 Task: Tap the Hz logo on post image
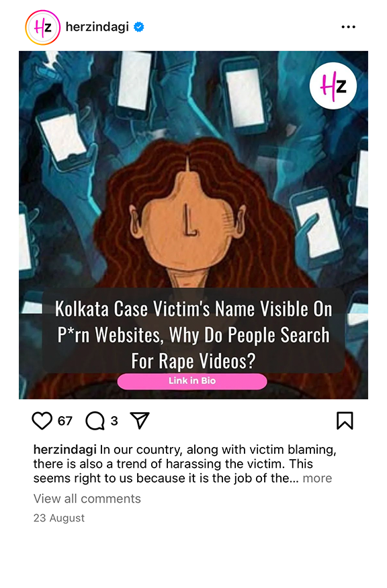pos(333,86)
